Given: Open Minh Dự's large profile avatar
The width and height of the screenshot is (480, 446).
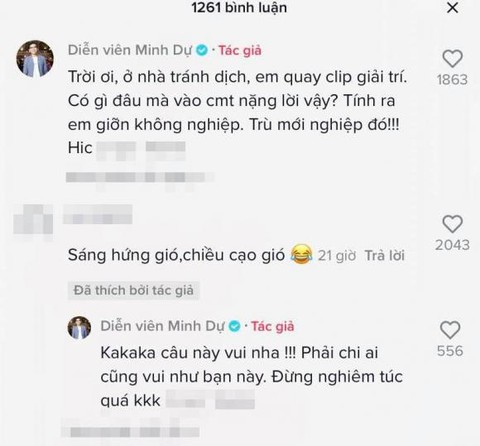Looking at the screenshot, I should (x=35, y=59).
